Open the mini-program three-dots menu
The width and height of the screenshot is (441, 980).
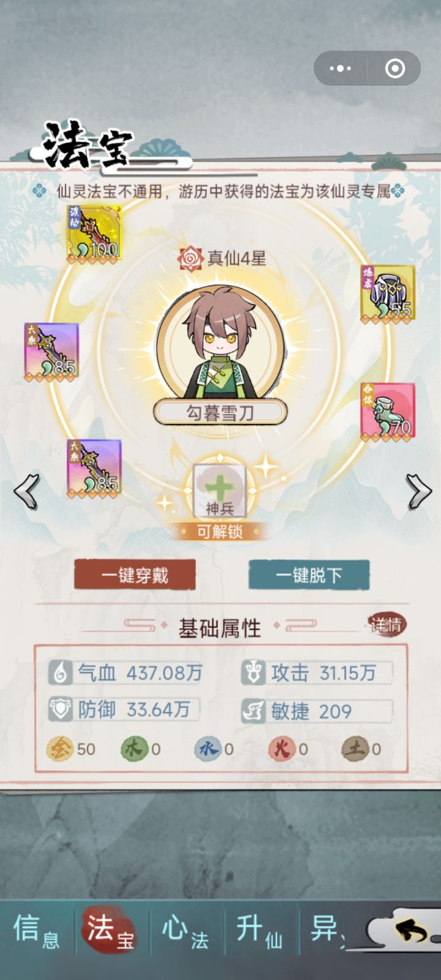341,68
